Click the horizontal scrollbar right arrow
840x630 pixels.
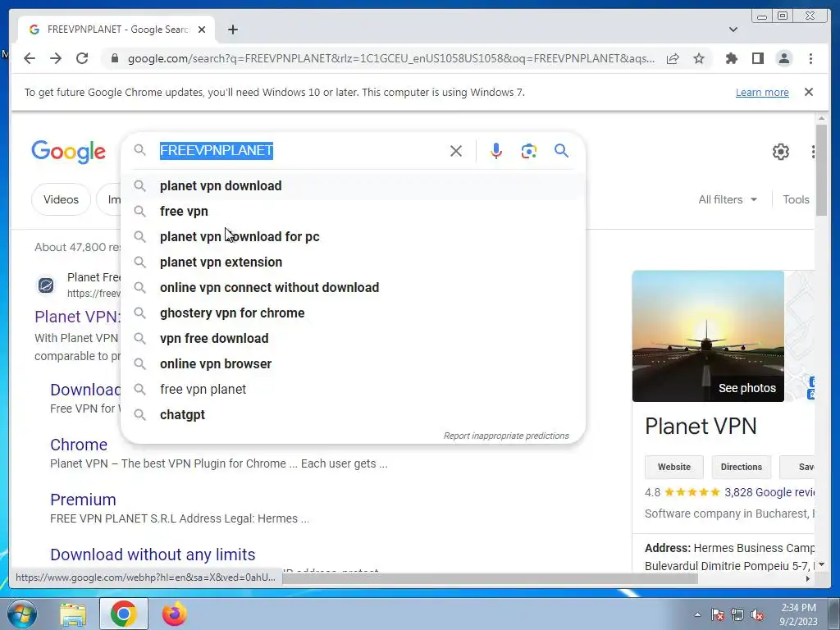click(x=808, y=578)
